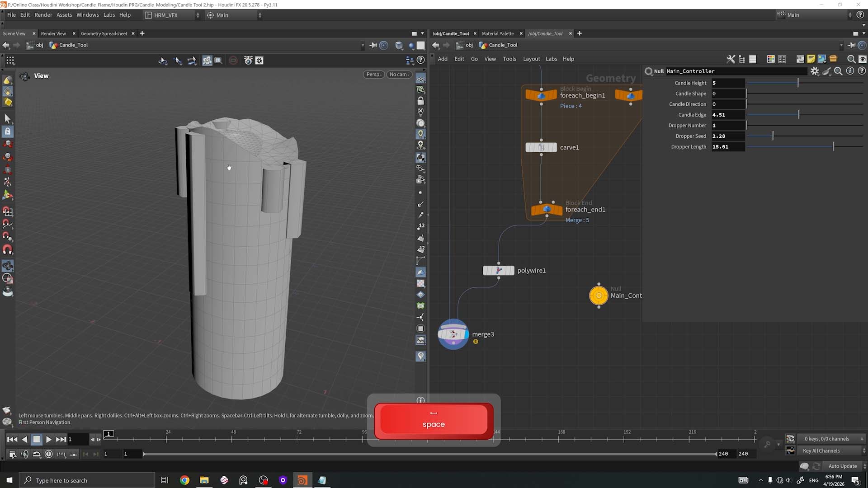Open the Persp viewport dropdown
This screenshot has height=488, width=868.
pos(374,75)
